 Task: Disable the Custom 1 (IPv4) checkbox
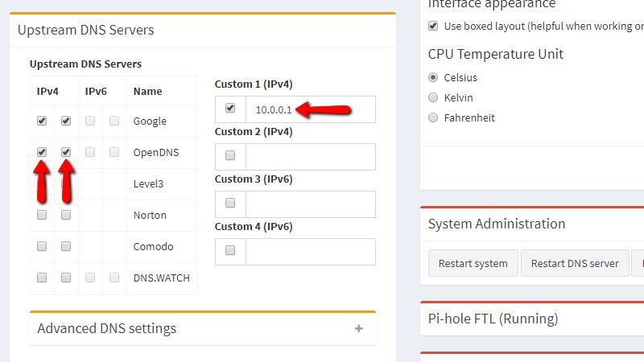(x=230, y=109)
